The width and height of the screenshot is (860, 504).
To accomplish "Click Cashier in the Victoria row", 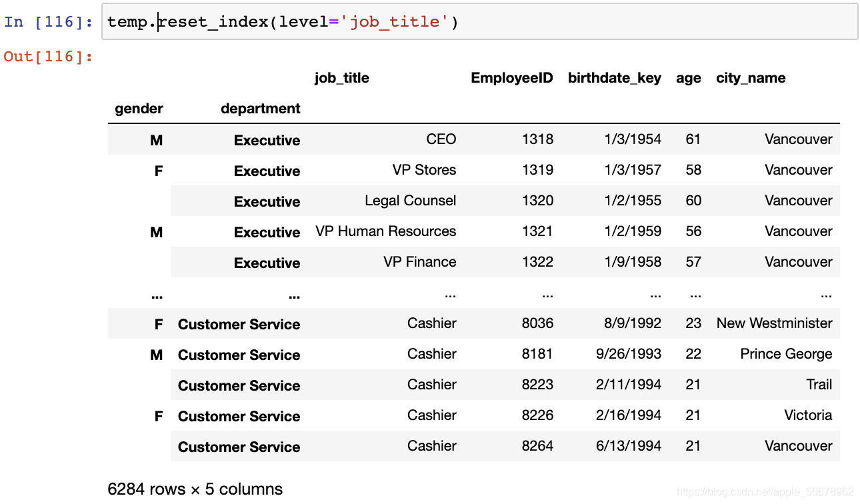I will [x=432, y=415].
